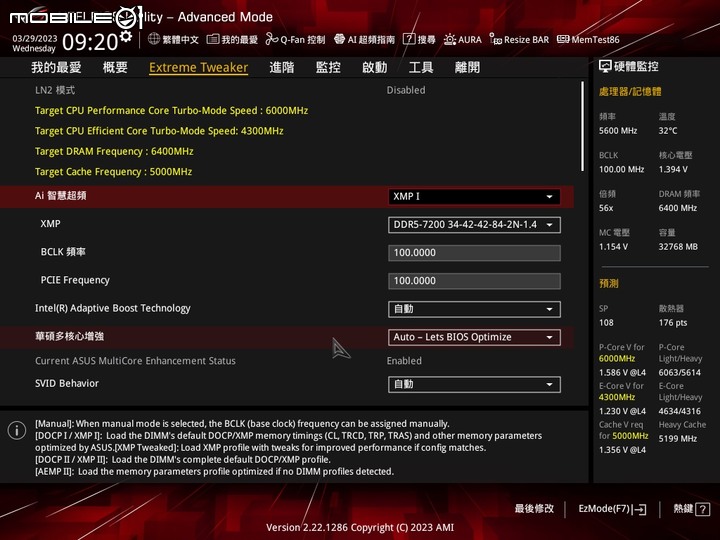
Task: Click the search question mark icon
Action: (409, 39)
